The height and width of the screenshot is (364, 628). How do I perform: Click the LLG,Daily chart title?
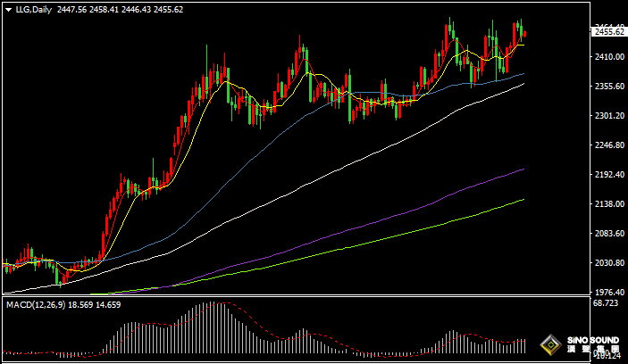tap(34, 9)
